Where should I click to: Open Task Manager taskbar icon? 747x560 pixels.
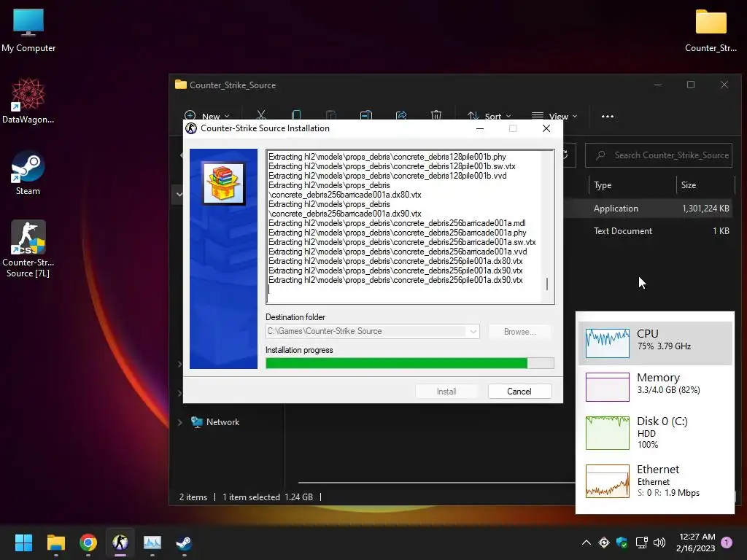152,542
